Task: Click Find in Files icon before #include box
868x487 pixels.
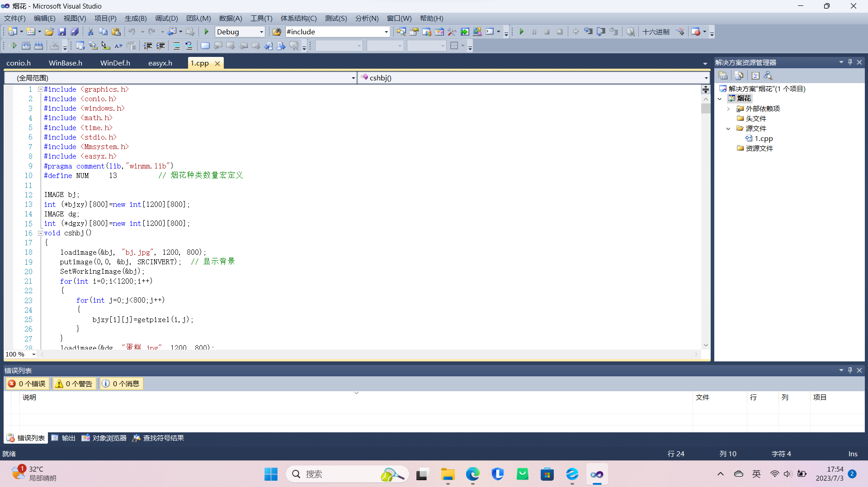Action: coord(277,32)
